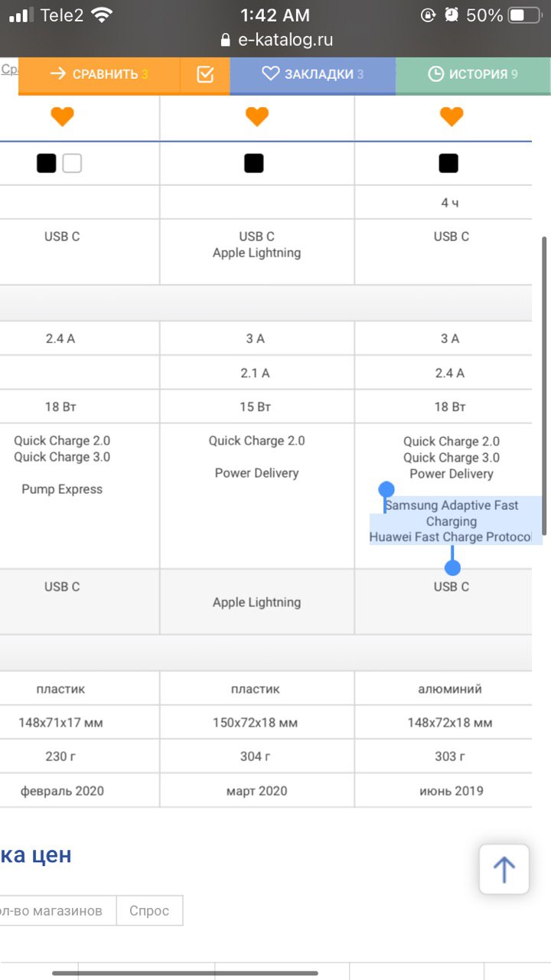Tap the lower text selection handle
Image resolution: width=551 pixels, height=980 pixels.
click(452, 567)
